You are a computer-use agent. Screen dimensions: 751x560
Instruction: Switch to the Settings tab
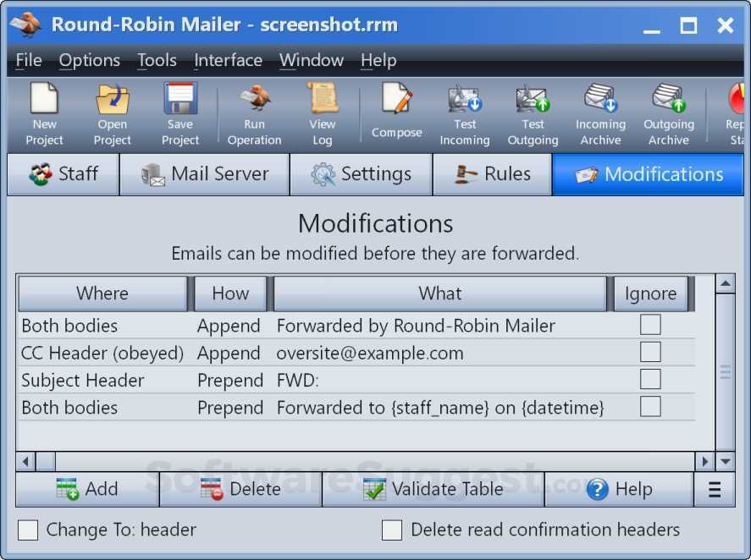(x=361, y=174)
